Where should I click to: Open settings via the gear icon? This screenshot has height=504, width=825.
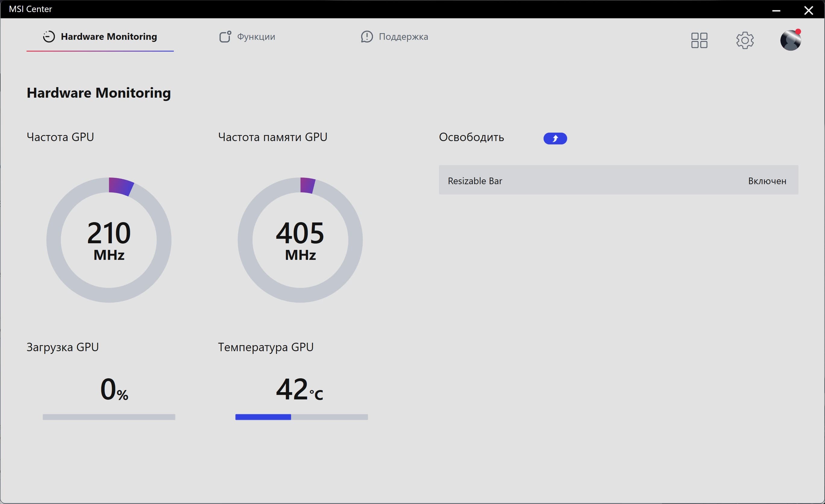745,40
